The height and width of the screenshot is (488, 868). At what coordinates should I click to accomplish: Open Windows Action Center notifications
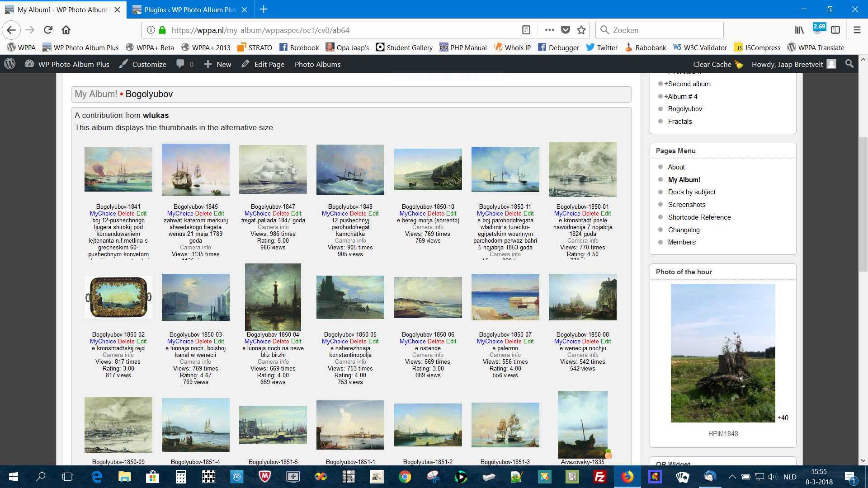point(850,477)
